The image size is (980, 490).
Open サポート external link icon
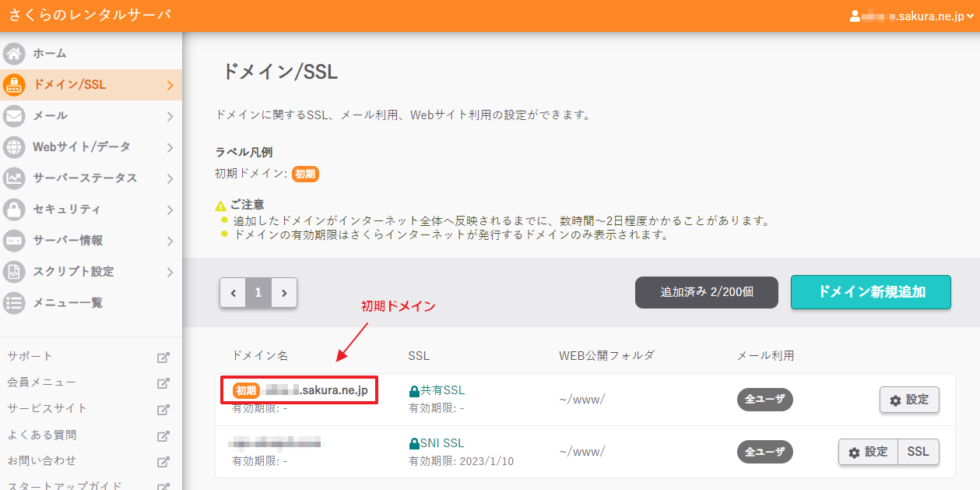pos(163,358)
